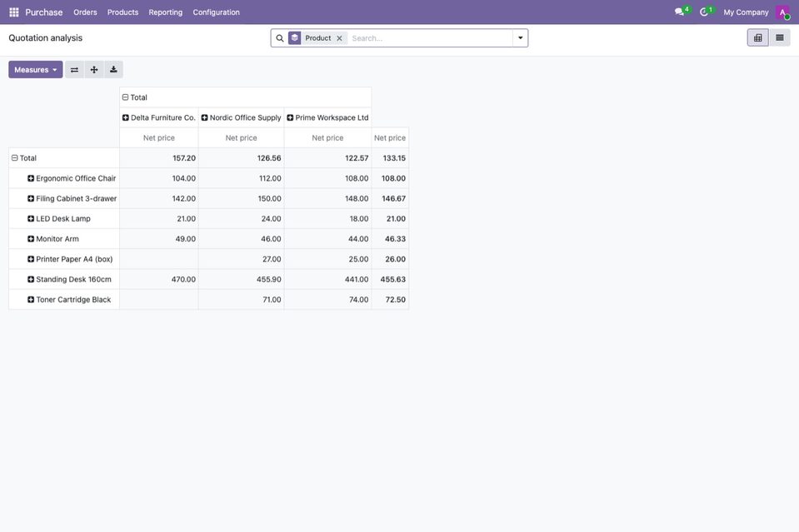Open the Configuration menu
The height and width of the screenshot is (532, 799).
click(216, 12)
